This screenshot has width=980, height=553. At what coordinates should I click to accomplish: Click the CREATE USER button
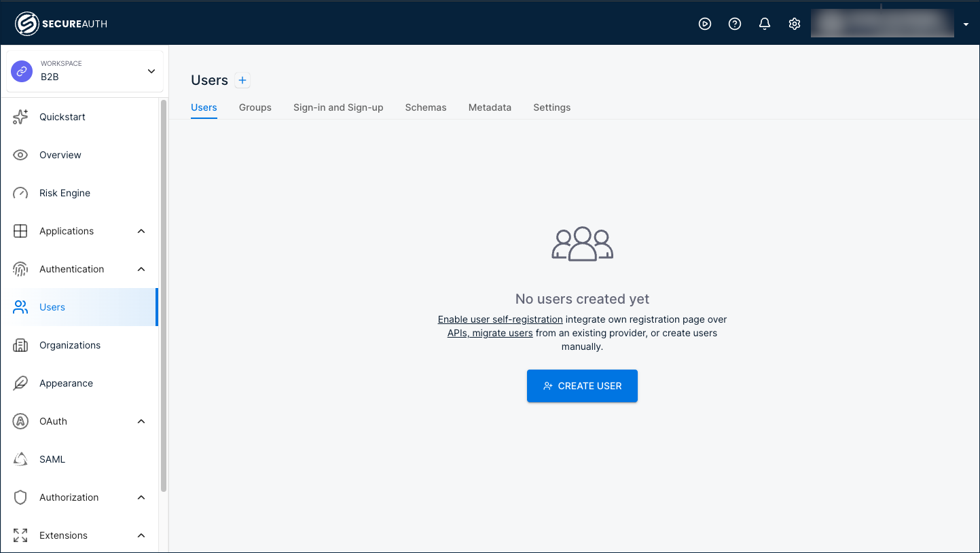pos(582,386)
